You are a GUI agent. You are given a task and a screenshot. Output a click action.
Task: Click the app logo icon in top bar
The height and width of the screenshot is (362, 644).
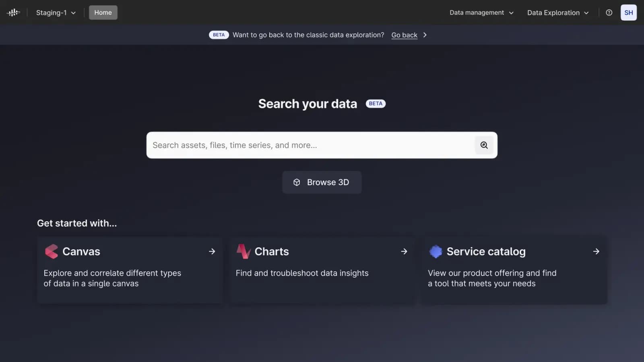(13, 12)
